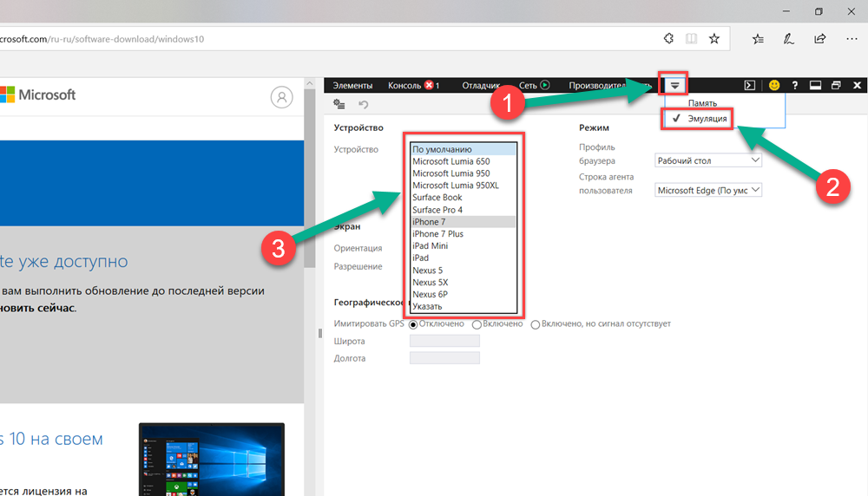
Task: Switch to the Элементы tab
Action: pos(352,85)
